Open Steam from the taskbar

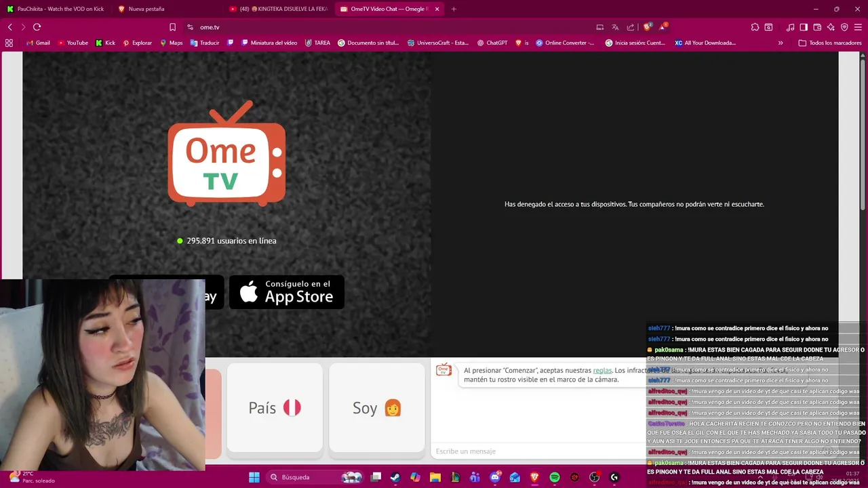pyautogui.click(x=395, y=477)
